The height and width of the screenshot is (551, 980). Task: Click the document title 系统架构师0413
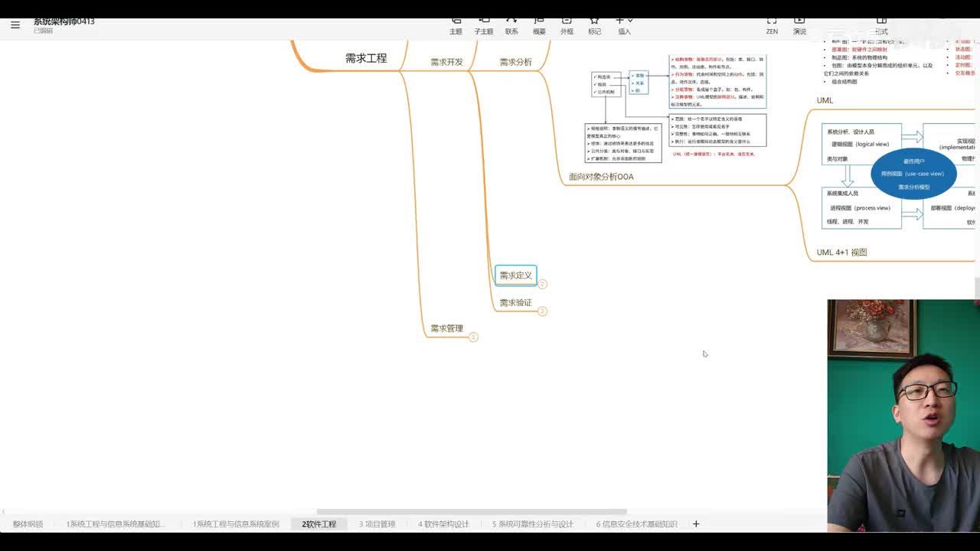tap(64, 21)
